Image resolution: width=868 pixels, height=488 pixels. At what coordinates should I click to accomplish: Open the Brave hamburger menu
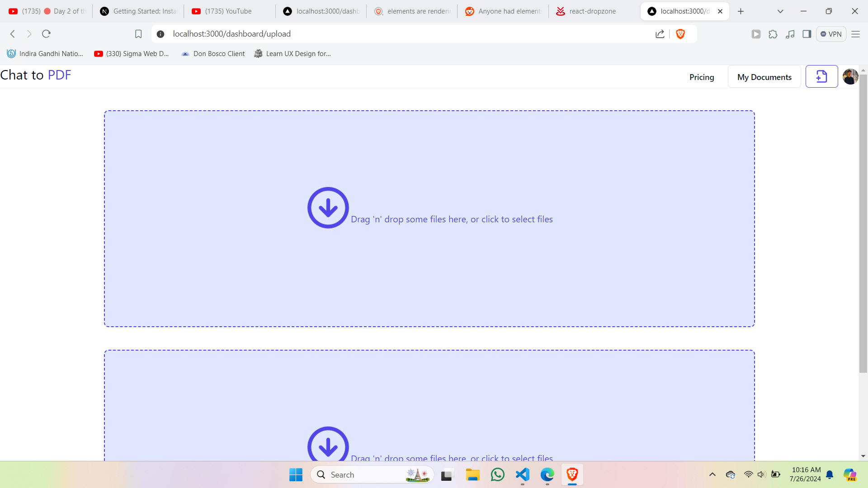coord(855,34)
